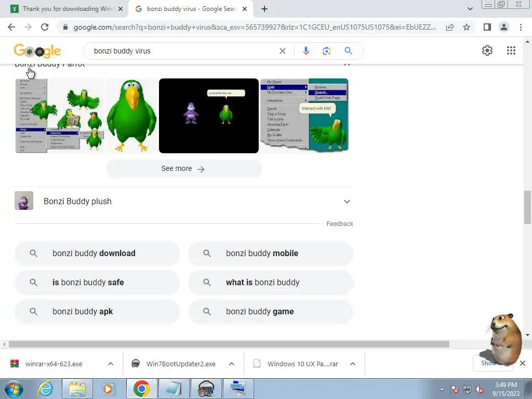532x399 pixels.
Task: Close the Thank you for downloading tab
Action: [121, 9]
